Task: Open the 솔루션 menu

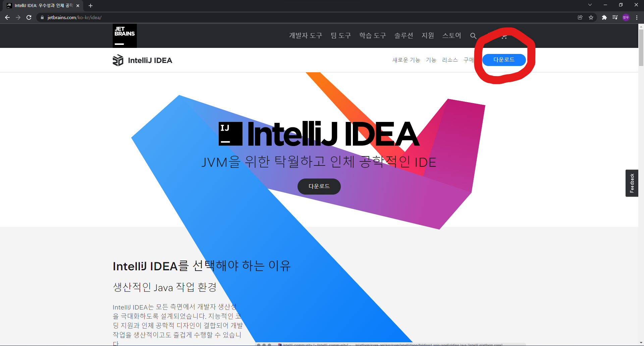Action: point(404,36)
